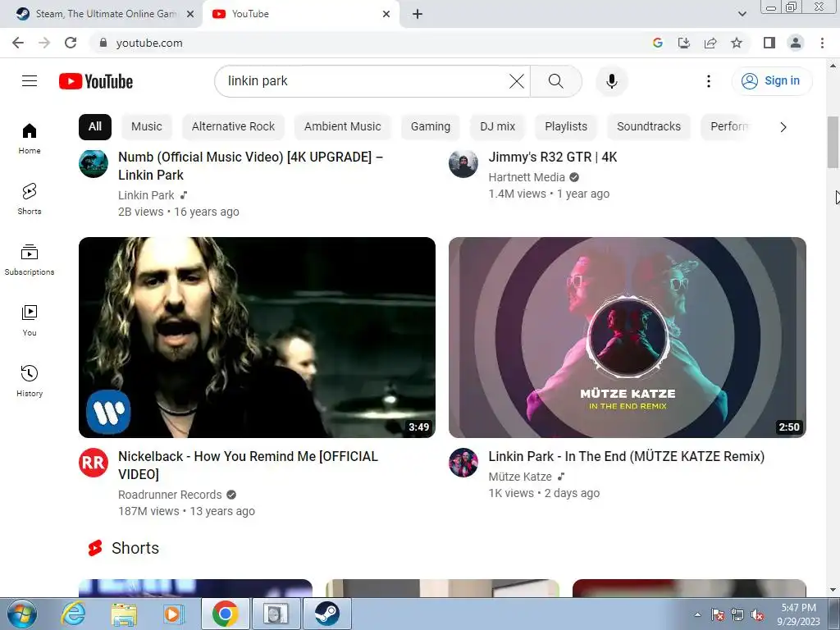Show hidden system tray icons
Screen dimensions: 840x630
click(x=697, y=614)
